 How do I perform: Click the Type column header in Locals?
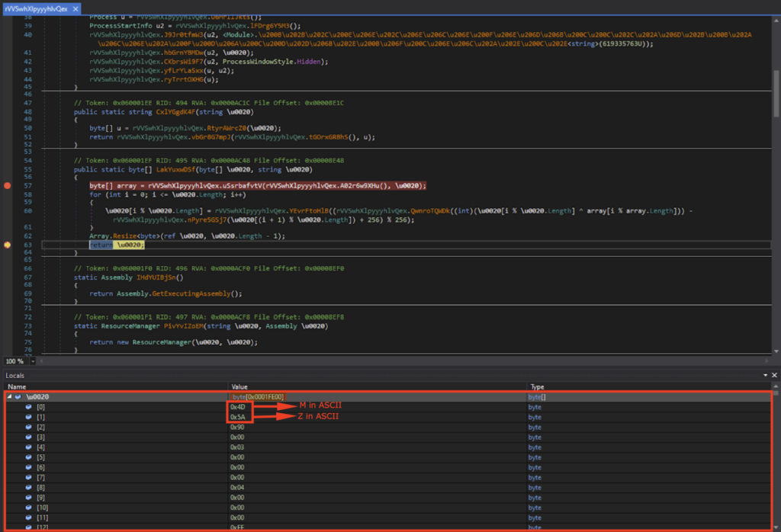click(x=535, y=387)
